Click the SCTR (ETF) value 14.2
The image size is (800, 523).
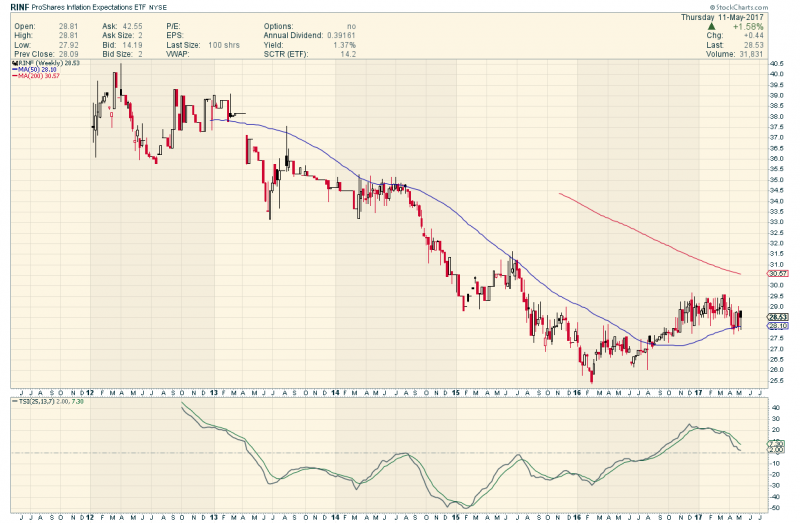348,54
